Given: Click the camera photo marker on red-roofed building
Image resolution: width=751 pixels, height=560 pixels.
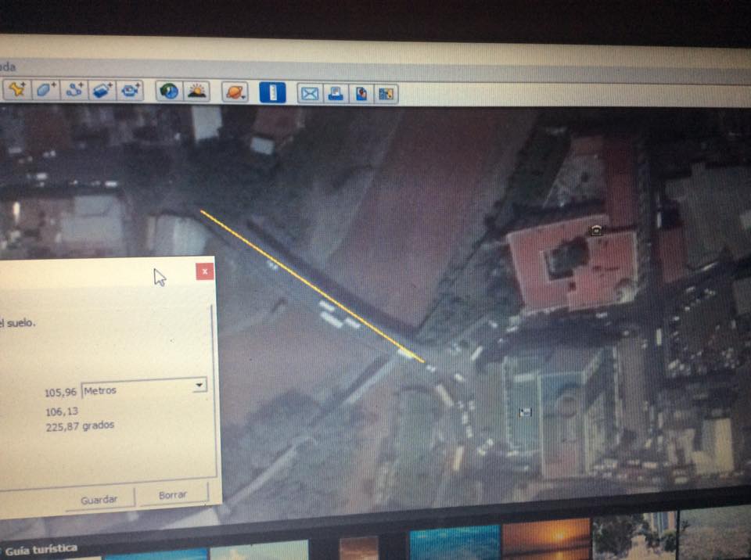Looking at the screenshot, I should (x=597, y=229).
